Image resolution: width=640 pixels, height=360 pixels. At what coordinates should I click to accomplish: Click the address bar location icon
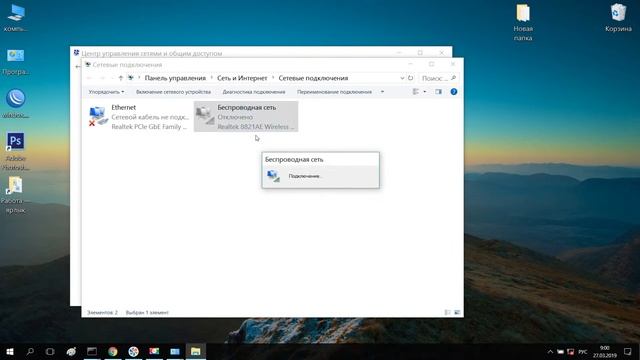coord(131,78)
